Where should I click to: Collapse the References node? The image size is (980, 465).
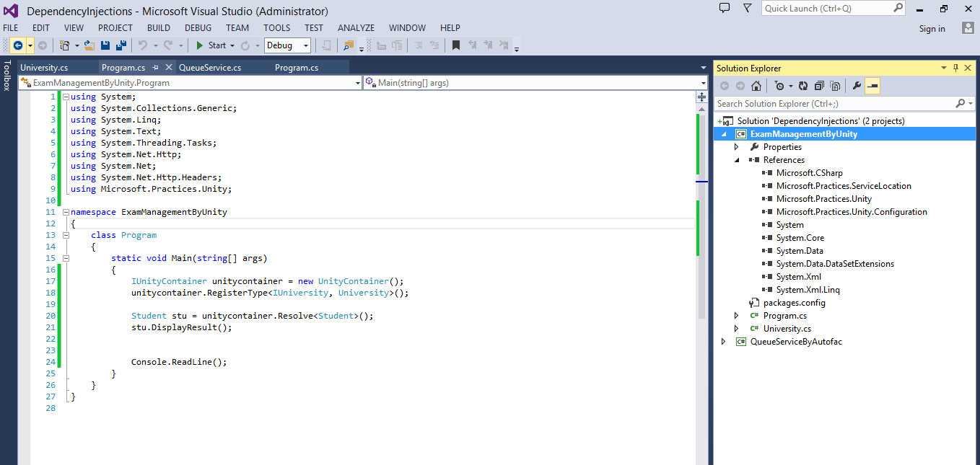pyautogui.click(x=736, y=160)
